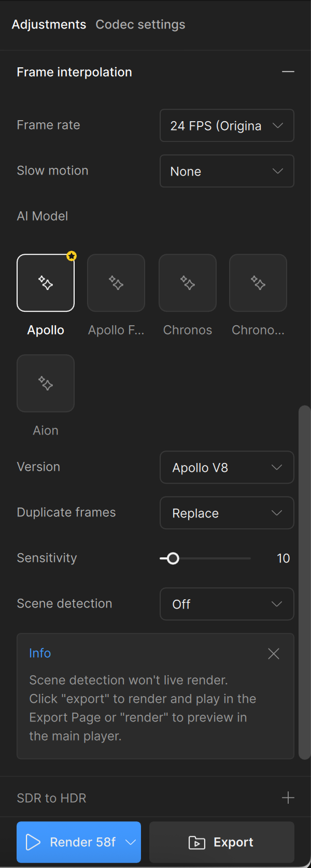This screenshot has width=311, height=868.
Task: Click the play icon on Render button
Action: (x=33, y=842)
